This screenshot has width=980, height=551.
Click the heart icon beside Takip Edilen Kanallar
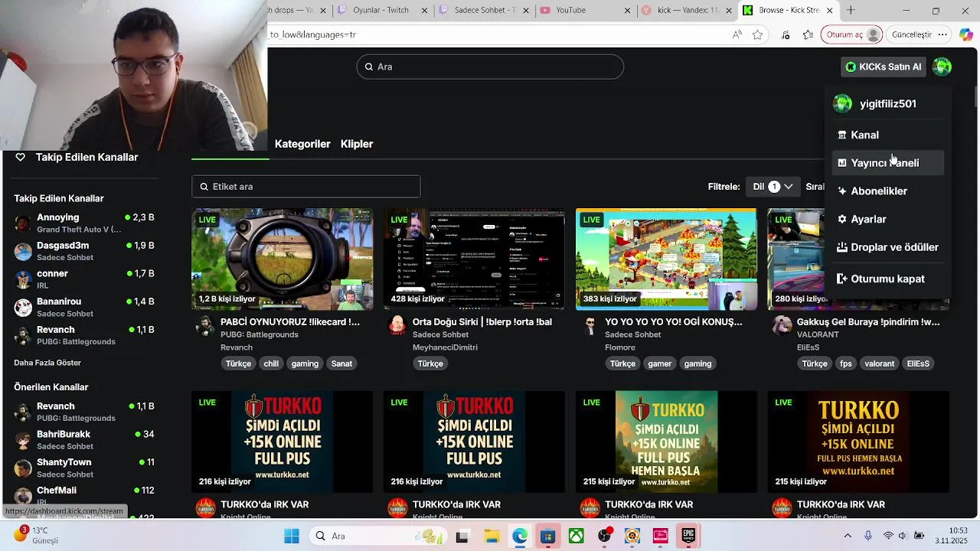click(21, 157)
